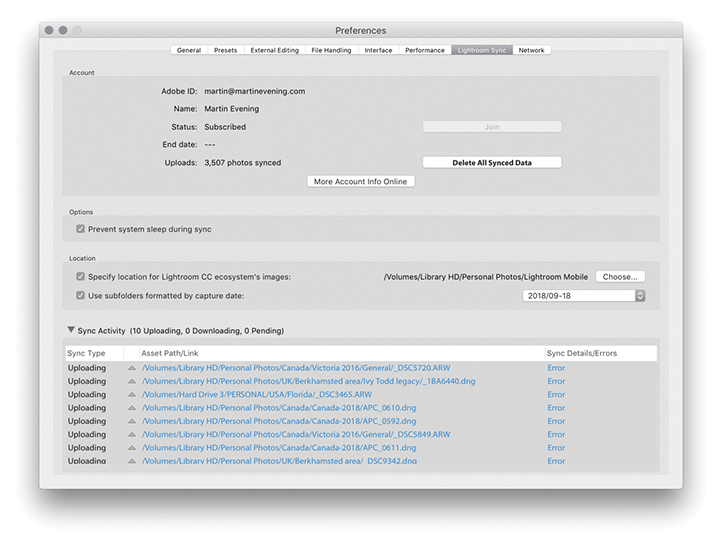Open the _DSC5849.ARW asset path link
The image size is (722, 545).
[x=296, y=435]
